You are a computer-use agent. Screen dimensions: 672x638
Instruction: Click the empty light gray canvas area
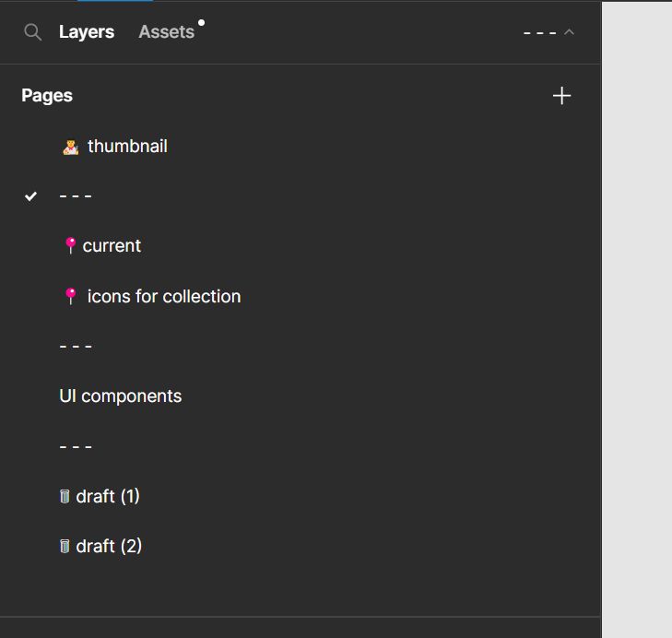(x=637, y=319)
